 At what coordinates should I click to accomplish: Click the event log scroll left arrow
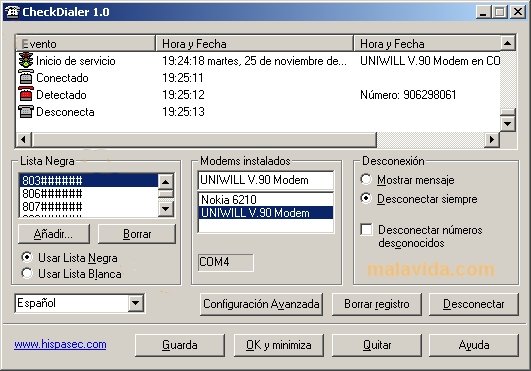pos(23,139)
